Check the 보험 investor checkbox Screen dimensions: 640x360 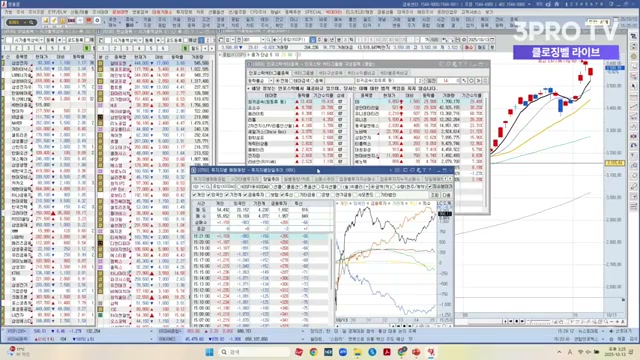click(268, 195)
